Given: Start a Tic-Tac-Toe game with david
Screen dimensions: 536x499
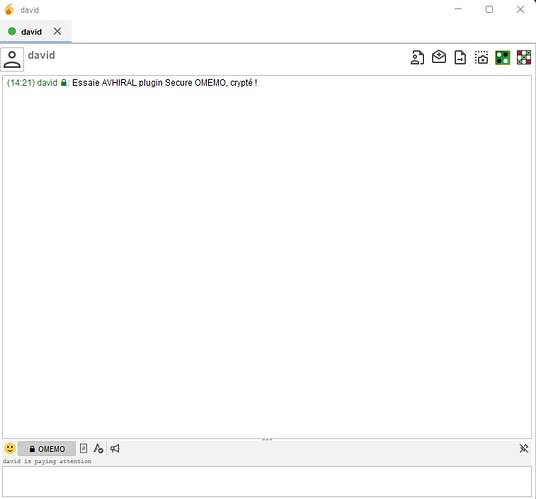Looking at the screenshot, I should click(524, 57).
